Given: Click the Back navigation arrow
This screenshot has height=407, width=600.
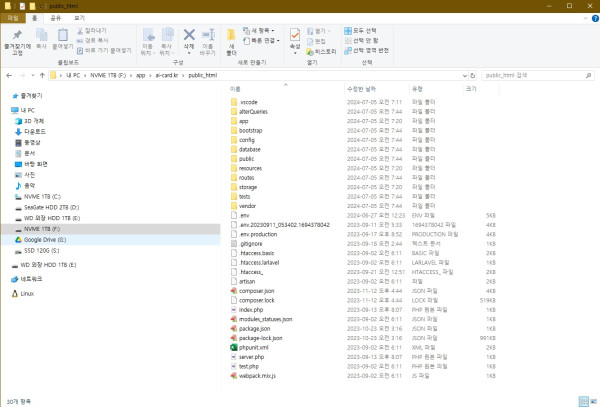Looking at the screenshot, I should click(9, 75).
